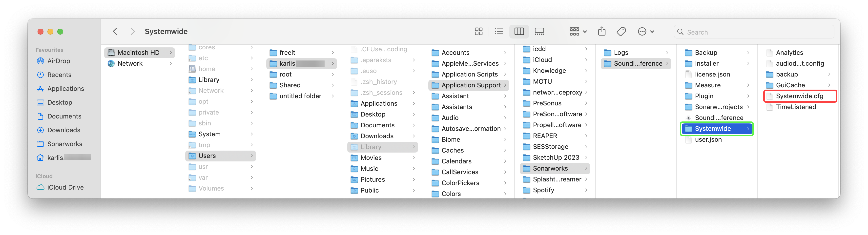
Task: Click the back navigation arrow
Action: [115, 32]
